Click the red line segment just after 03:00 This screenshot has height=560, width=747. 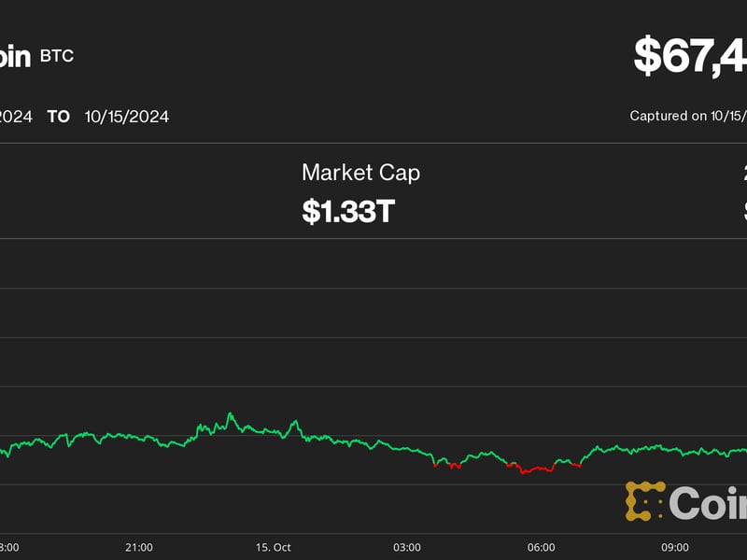click(x=453, y=465)
